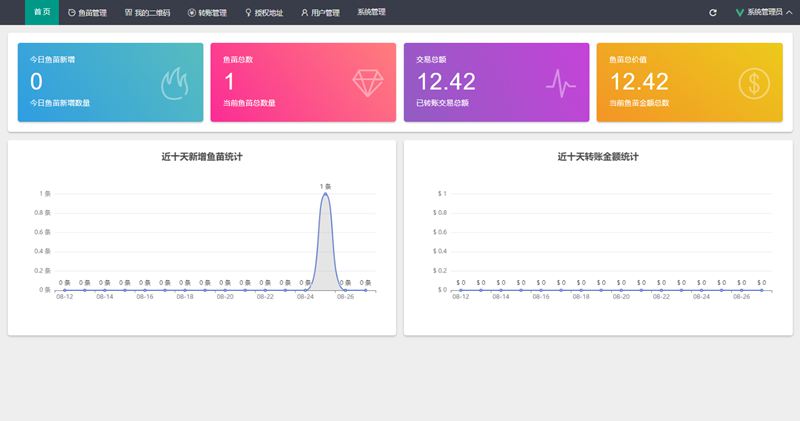The width and height of the screenshot is (800, 421).
Task: Click the QR code icon beside 我的二维码
Action: pos(128,12)
